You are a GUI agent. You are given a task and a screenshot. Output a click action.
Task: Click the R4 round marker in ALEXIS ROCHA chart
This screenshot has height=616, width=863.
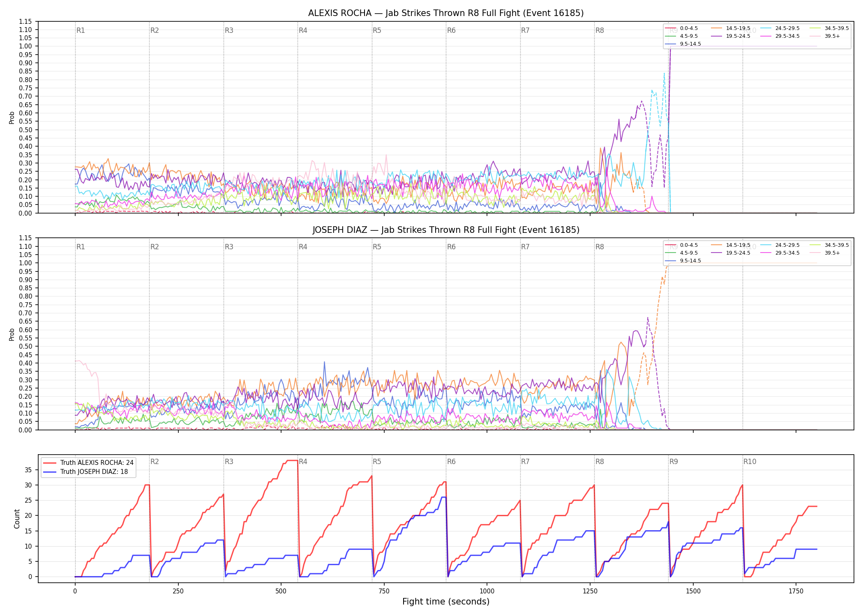303,30
